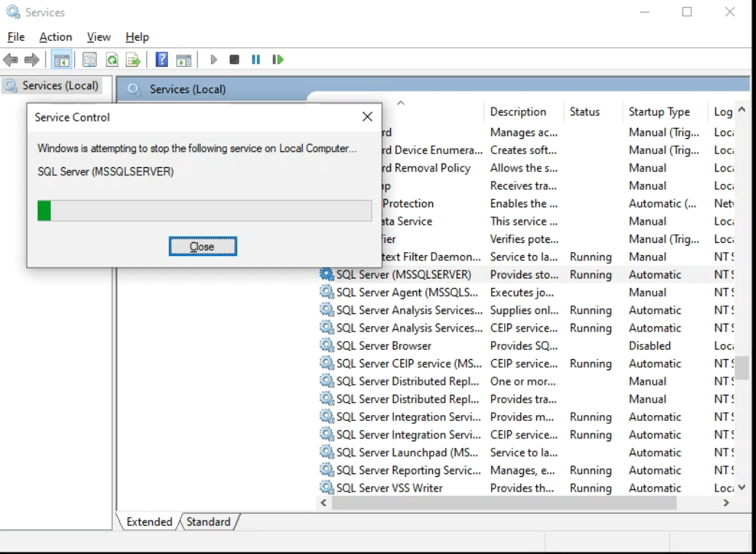
Task: Sort by the Startup Type column header
Action: (664, 112)
